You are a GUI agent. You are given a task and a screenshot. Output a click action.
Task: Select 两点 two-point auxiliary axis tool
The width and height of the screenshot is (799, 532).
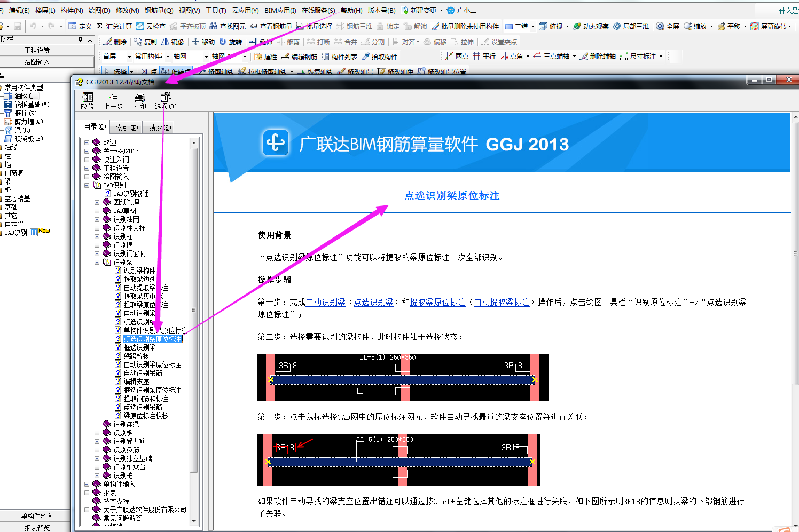click(457, 56)
